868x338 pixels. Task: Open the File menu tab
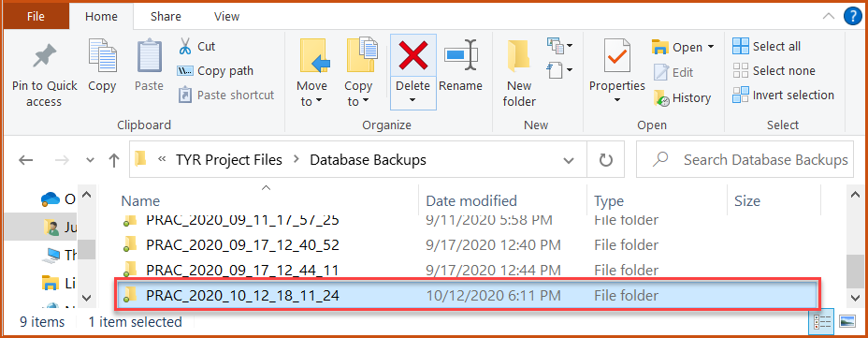pos(36,16)
